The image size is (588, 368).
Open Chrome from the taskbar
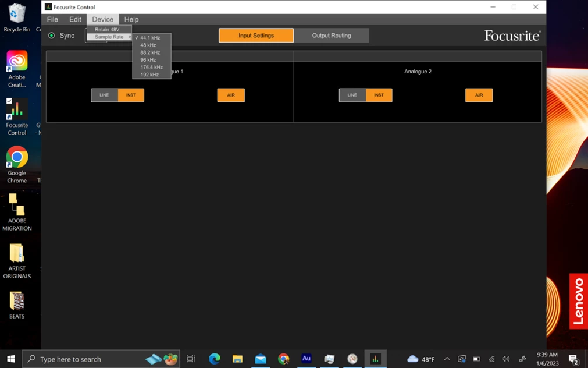tap(283, 359)
